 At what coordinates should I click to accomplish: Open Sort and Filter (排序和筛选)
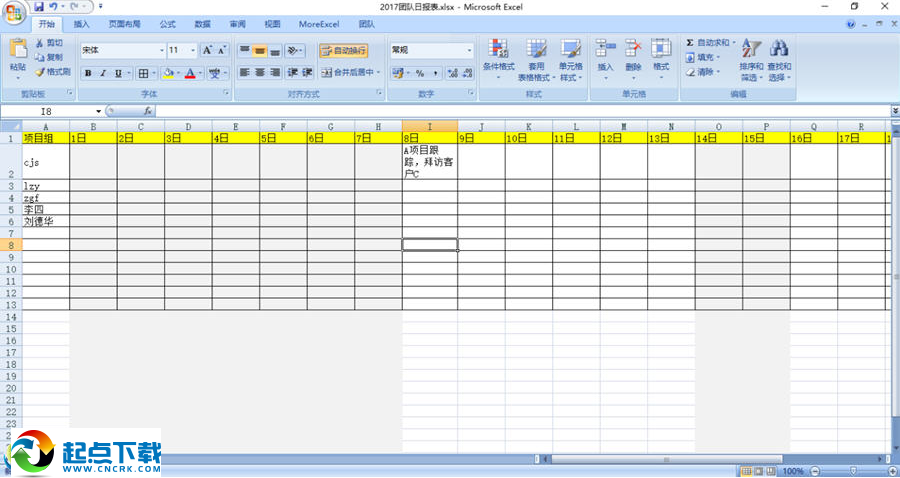click(751, 60)
